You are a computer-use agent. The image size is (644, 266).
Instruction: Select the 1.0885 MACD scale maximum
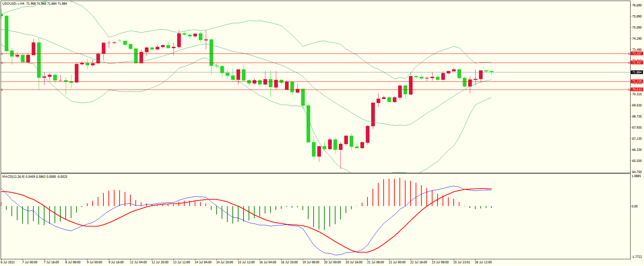(x=636, y=176)
